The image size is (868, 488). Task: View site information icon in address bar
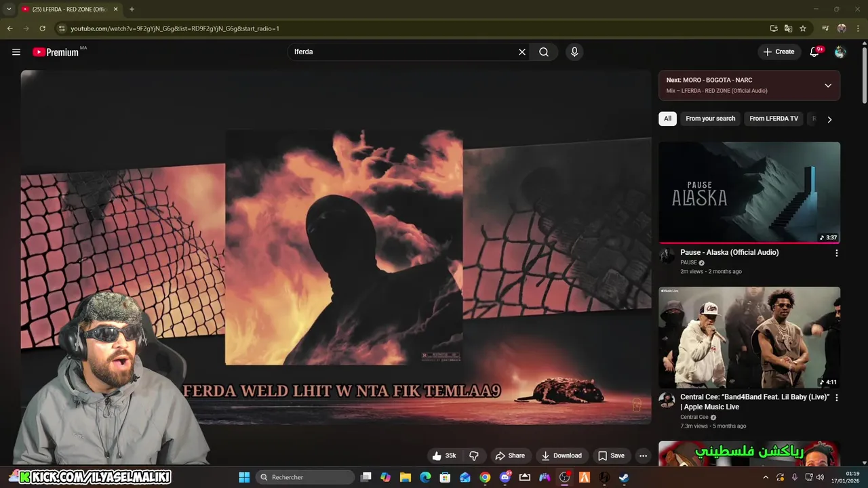click(62, 28)
